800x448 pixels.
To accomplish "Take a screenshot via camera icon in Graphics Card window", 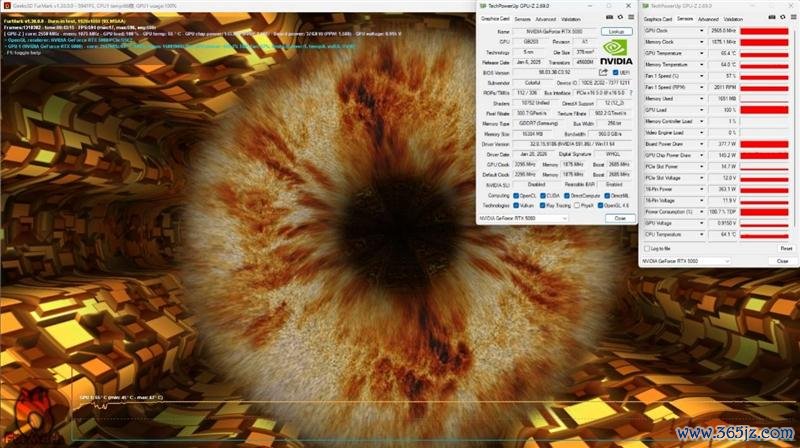I will (x=609, y=18).
